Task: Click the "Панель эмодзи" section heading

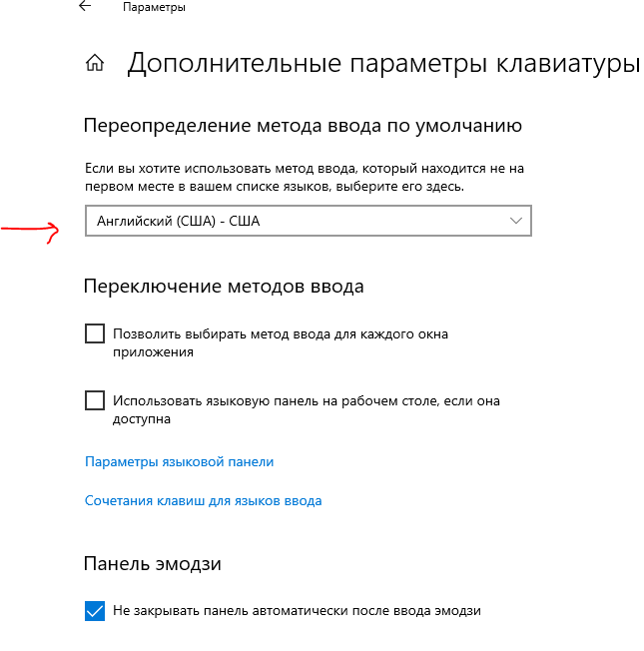Action: (153, 564)
